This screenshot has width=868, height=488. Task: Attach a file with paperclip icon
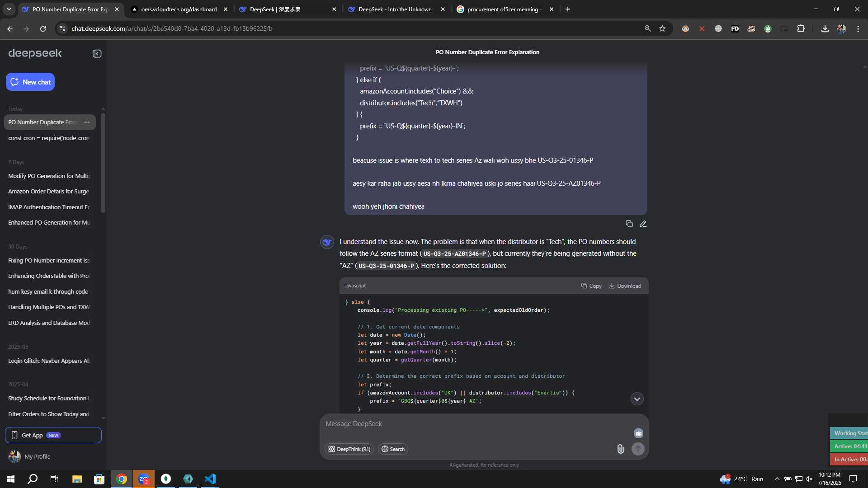coord(620,449)
